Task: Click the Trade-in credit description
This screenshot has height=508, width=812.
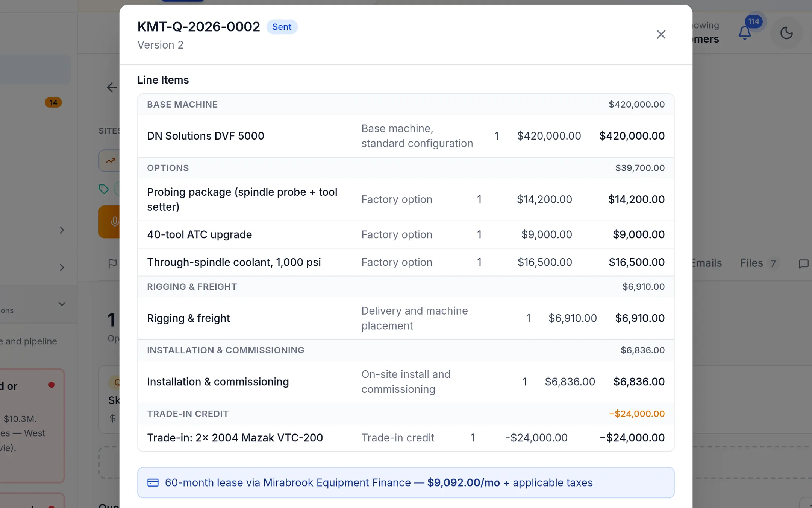Action: pyautogui.click(x=398, y=438)
